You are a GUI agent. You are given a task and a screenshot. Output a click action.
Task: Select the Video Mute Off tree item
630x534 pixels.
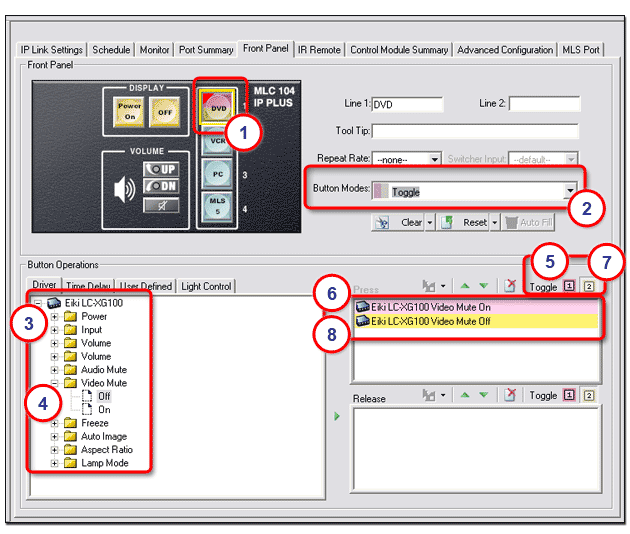tap(104, 396)
